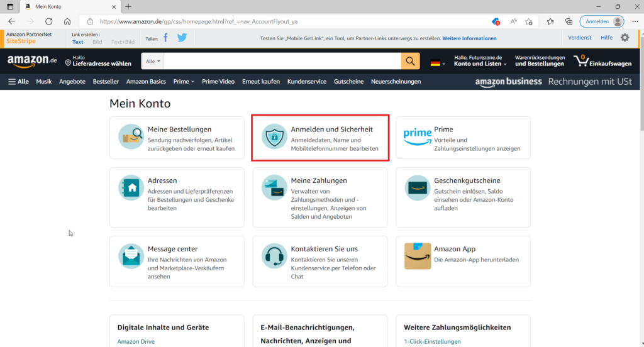The image size is (644, 347).
Task: Click the 'Mein Konto' page heading
Action: [x=140, y=104]
